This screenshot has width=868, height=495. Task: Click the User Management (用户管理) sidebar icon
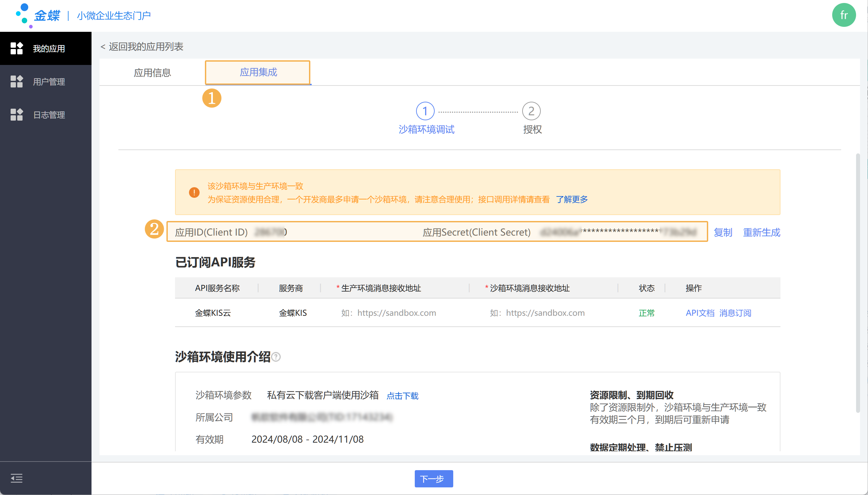tap(16, 82)
